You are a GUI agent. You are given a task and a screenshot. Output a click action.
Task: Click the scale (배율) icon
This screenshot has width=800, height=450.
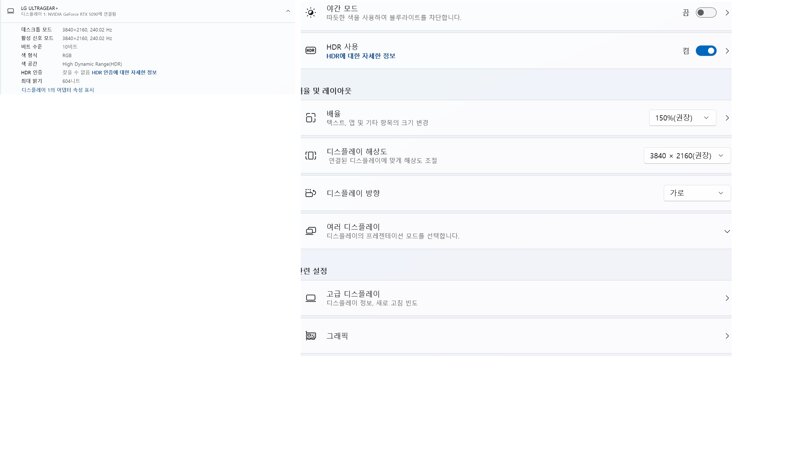click(311, 118)
